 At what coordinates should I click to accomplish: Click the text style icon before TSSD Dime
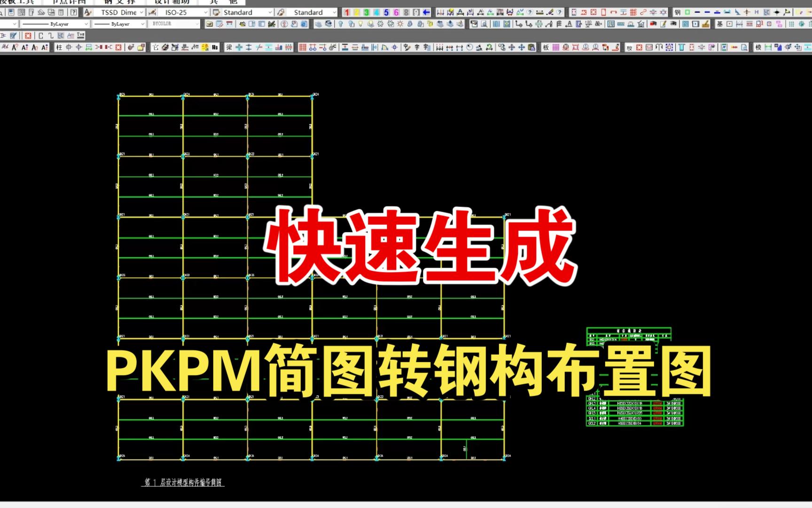(88, 12)
